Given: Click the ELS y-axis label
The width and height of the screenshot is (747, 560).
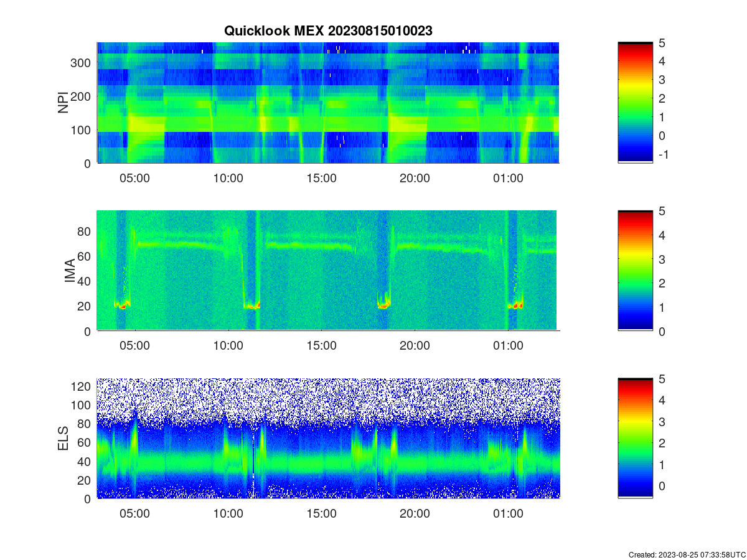Looking at the screenshot, I should (63, 439).
